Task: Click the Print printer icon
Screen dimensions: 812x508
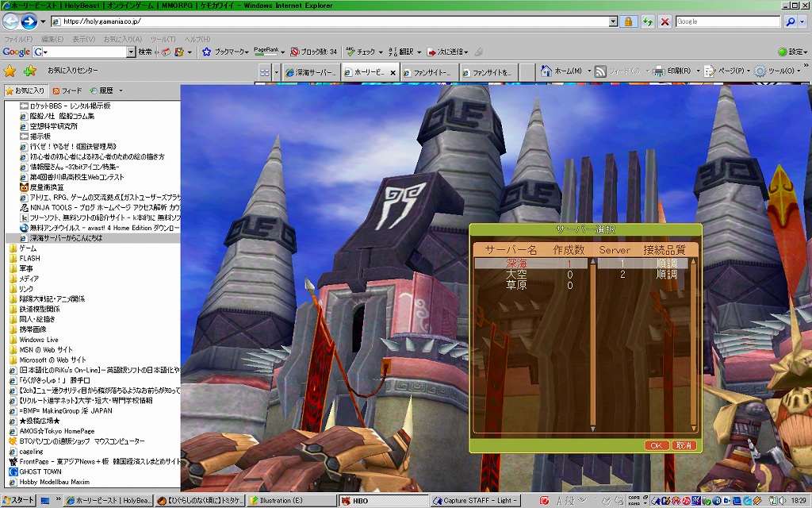Action: (658, 71)
